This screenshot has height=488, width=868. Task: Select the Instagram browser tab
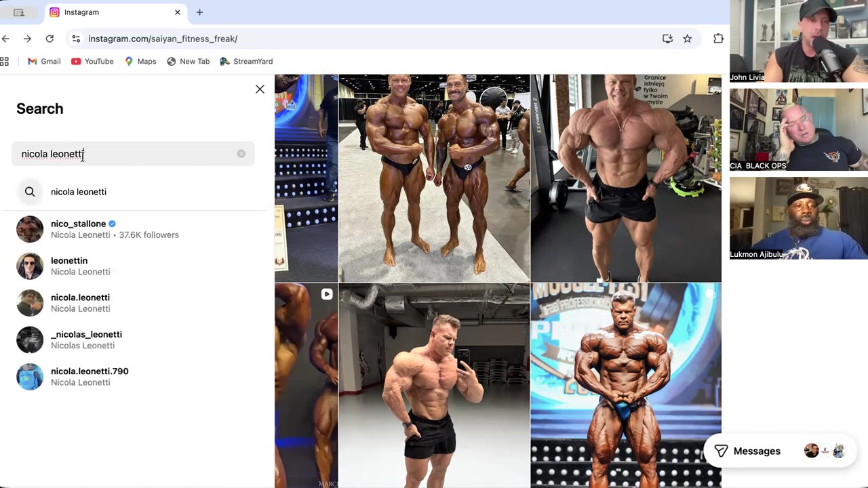tap(115, 12)
